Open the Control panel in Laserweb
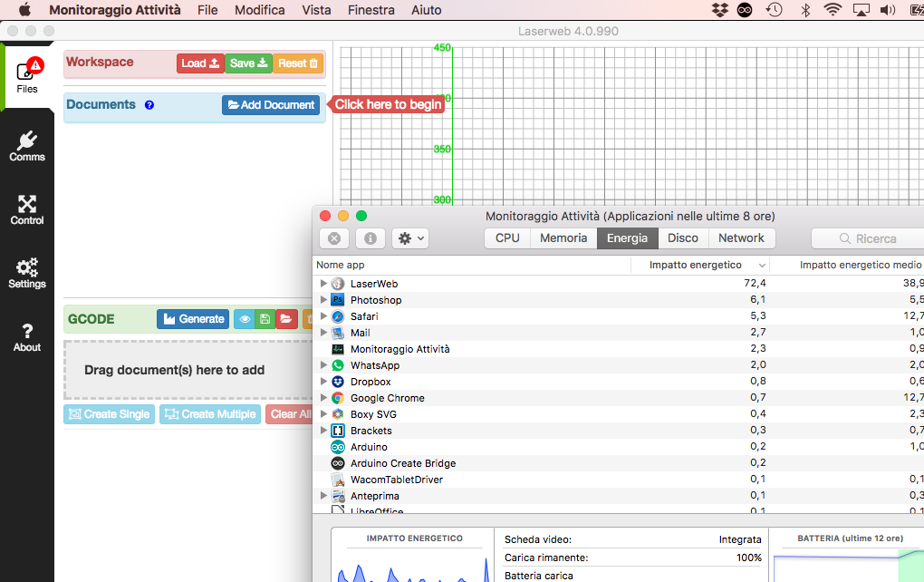The width and height of the screenshot is (924, 582). (27, 210)
